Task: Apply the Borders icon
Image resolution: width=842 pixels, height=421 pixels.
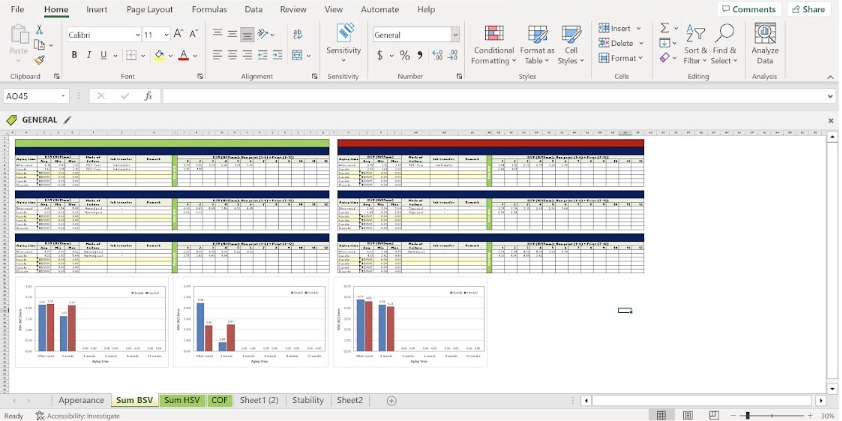Action: click(x=131, y=55)
